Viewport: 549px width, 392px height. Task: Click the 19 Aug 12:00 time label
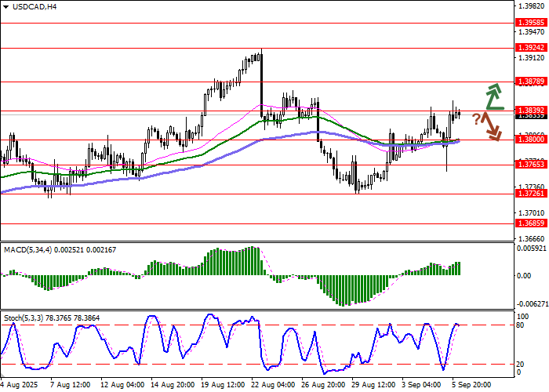point(223,385)
